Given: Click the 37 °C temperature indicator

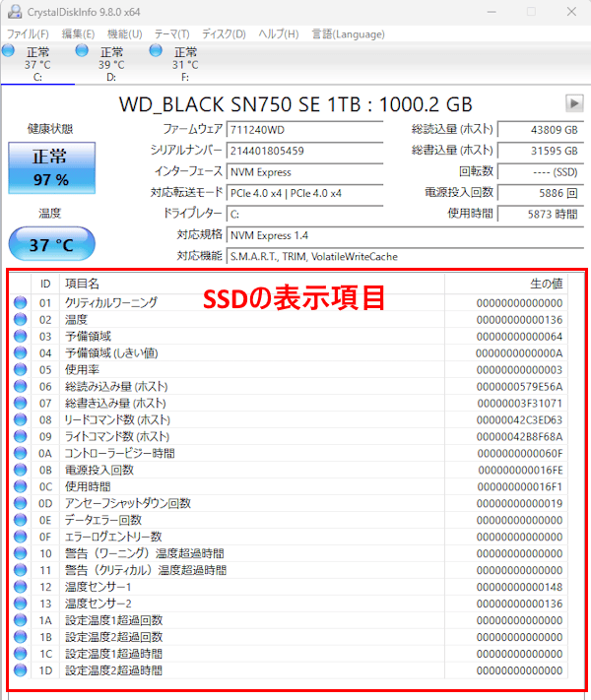Looking at the screenshot, I should coord(52,244).
